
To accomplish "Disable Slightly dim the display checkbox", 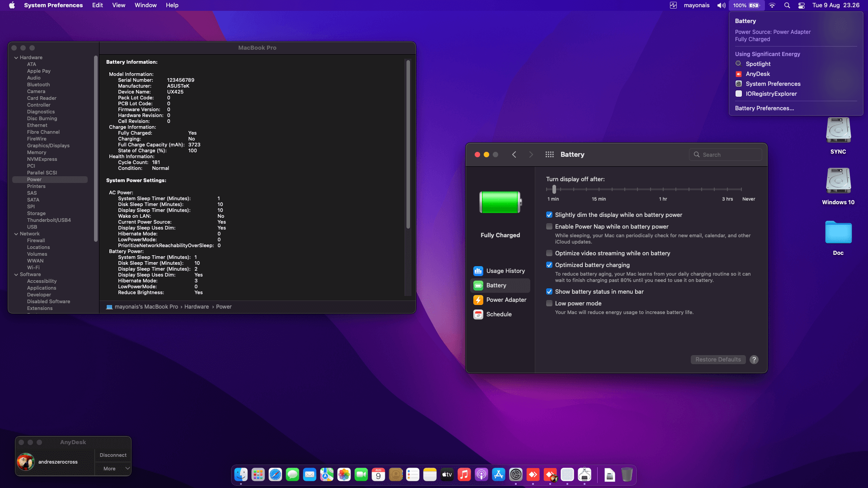I will (x=549, y=215).
